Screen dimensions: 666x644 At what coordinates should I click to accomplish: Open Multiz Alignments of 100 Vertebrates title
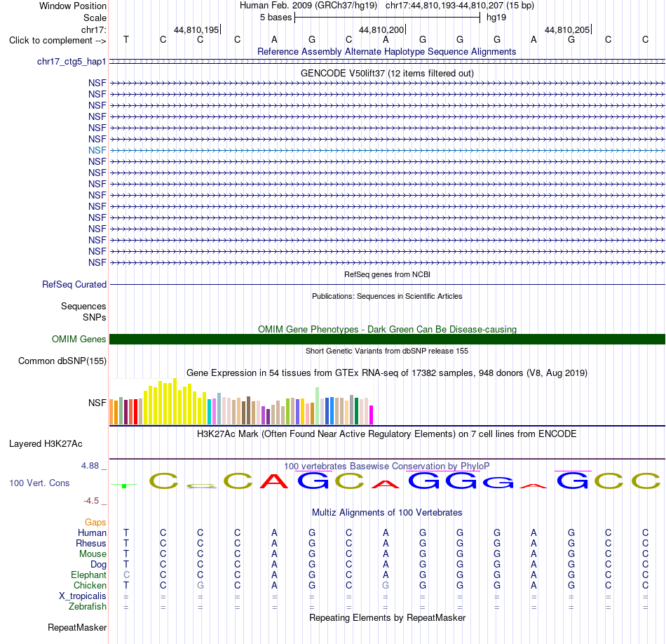(387, 513)
